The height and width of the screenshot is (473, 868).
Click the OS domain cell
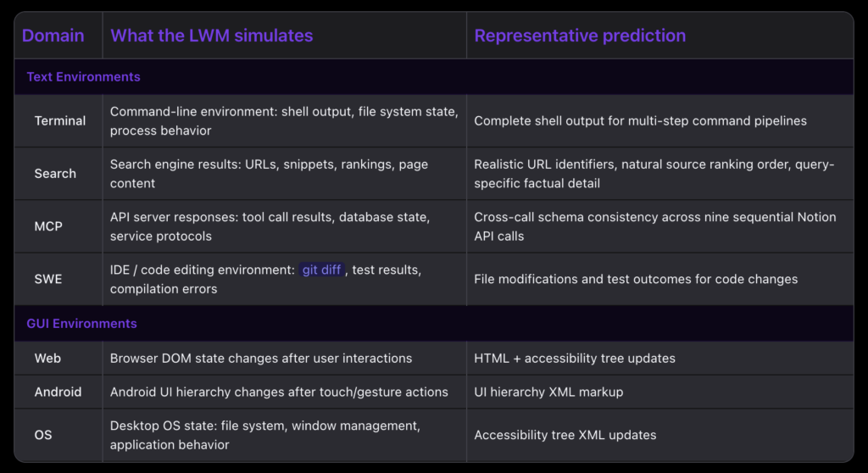click(x=58, y=436)
